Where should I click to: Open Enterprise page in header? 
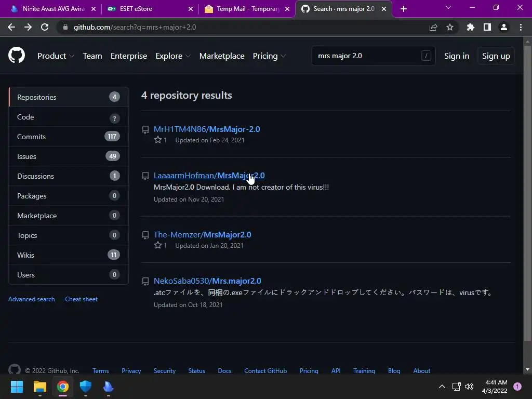click(x=129, y=56)
